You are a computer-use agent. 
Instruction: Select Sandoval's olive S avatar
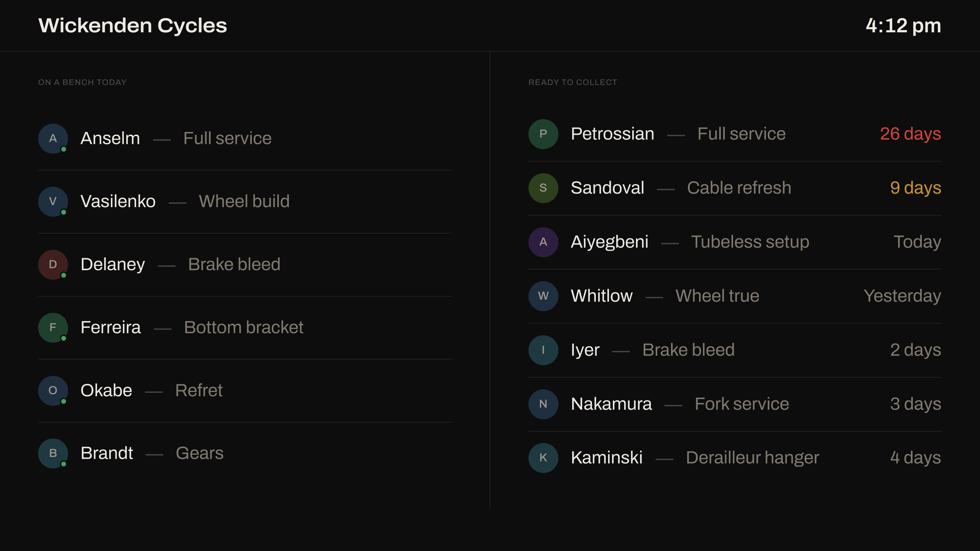[543, 188]
